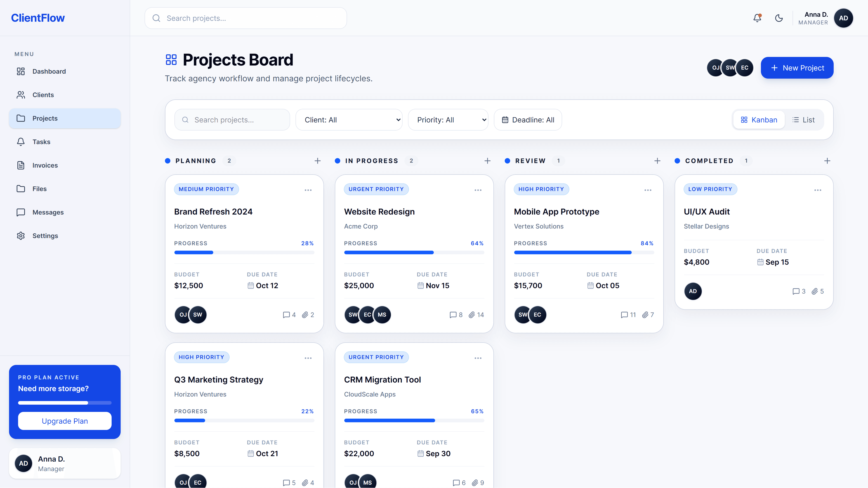Toggle dark mode moon icon

[x=779, y=18]
